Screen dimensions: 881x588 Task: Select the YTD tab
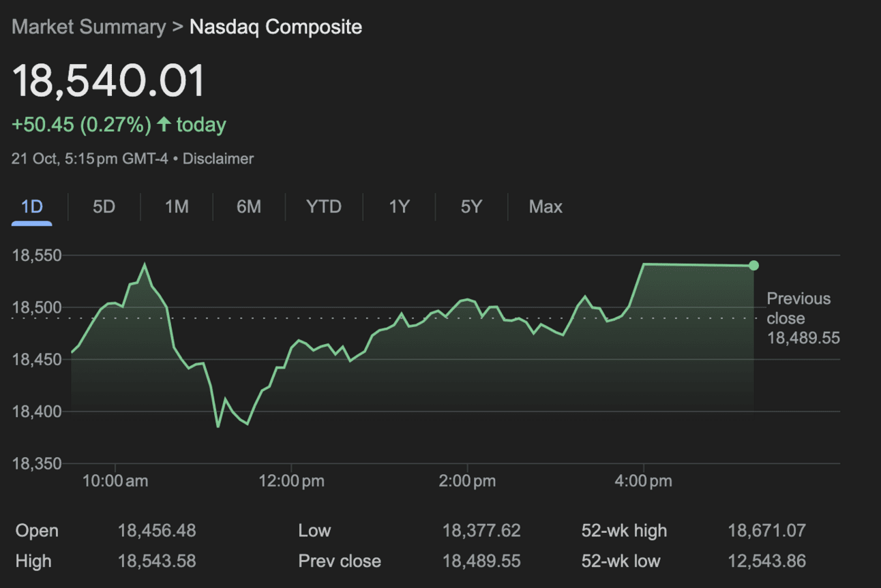pos(324,206)
